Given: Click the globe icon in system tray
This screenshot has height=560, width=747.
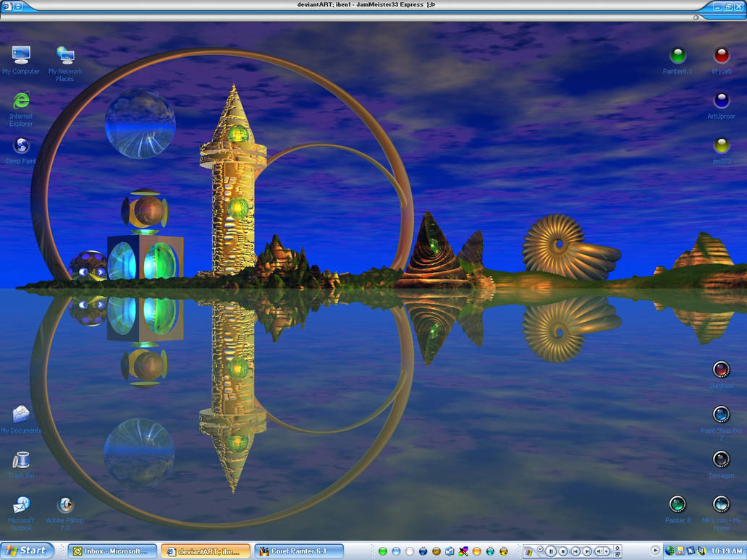Looking at the screenshot, I should [670, 551].
